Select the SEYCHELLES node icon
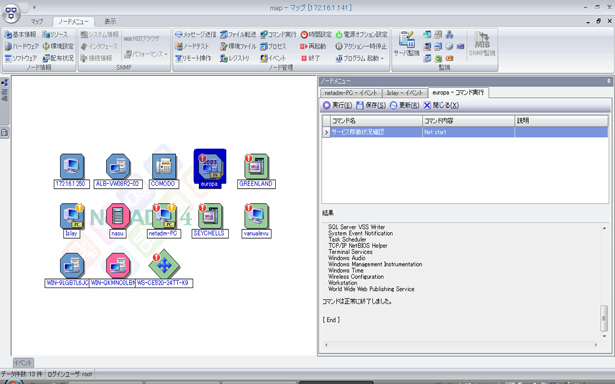The height and width of the screenshot is (384, 615). pyautogui.click(x=210, y=216)
